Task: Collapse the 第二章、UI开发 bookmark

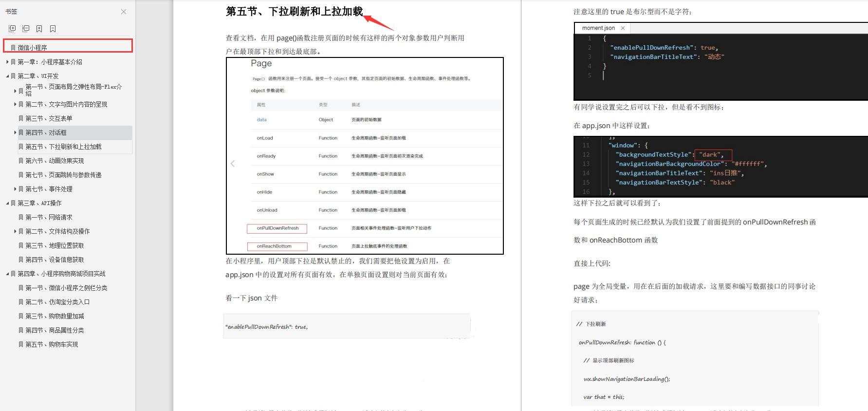Action: click(7, 76)
